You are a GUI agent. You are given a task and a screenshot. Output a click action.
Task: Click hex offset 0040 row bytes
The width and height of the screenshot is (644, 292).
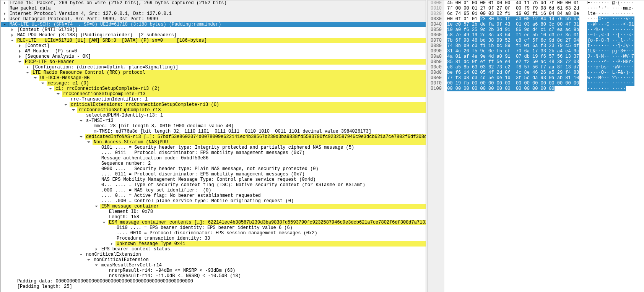tap(513, 24)
